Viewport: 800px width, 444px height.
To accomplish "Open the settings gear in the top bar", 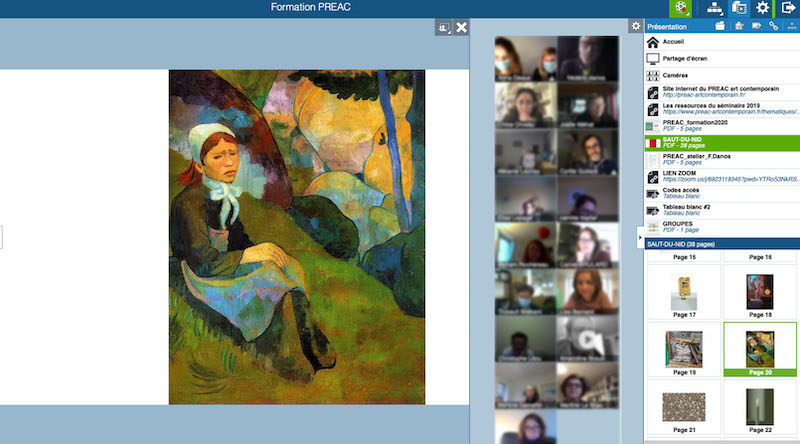I will coord(762,8).
